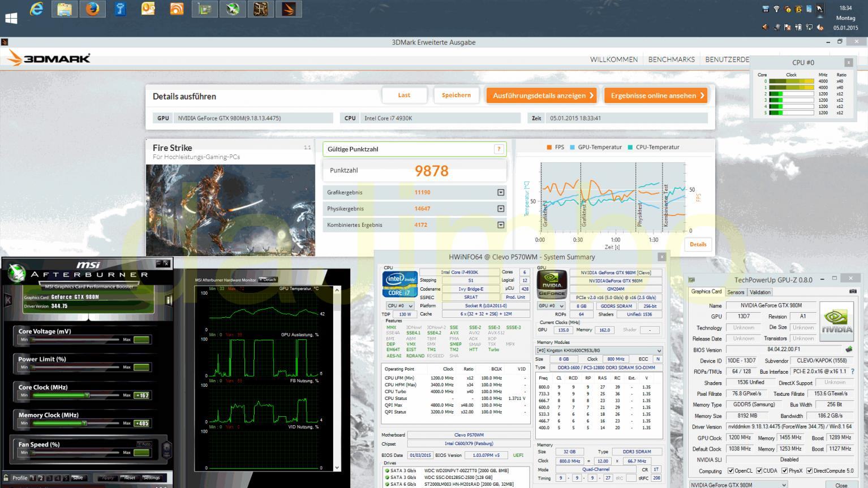868x488 pixels.
Task: Toggle the CUDA checkbox in GPU-Z
Action: coord(759,470)
